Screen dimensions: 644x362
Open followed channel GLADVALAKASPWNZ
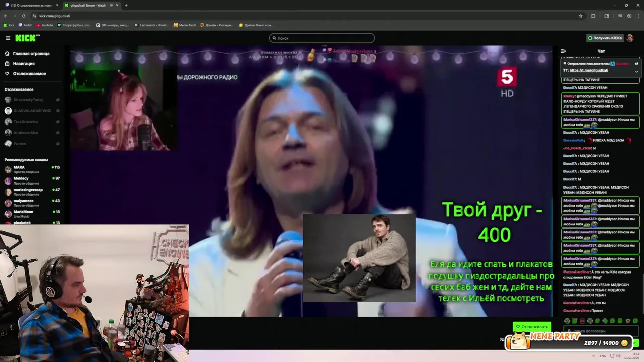(32, 111)
